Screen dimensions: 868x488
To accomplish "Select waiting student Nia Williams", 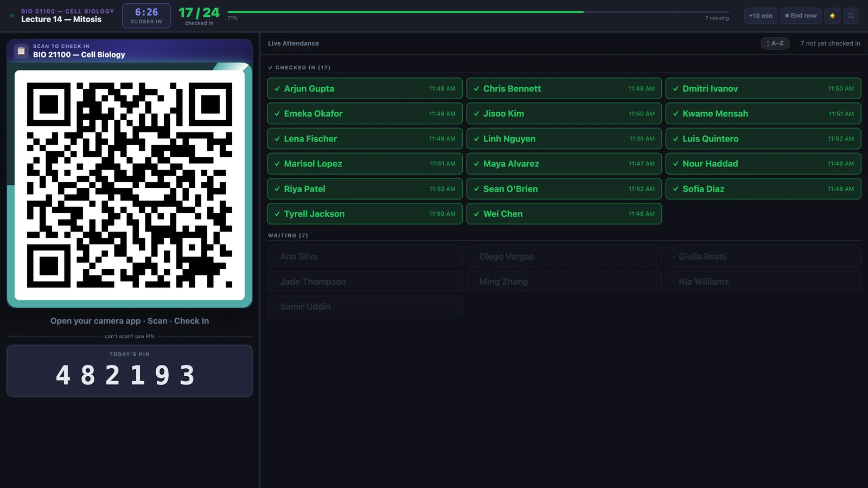I will [763, 281].
